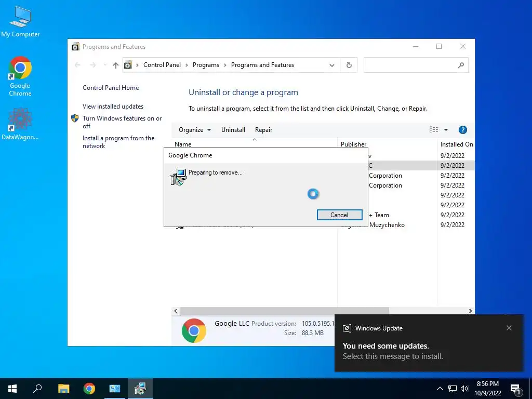The height and width of the screenshot is (399, 532).
Task: Refresh the Programs and Features list
Action: tap(349, 65)
